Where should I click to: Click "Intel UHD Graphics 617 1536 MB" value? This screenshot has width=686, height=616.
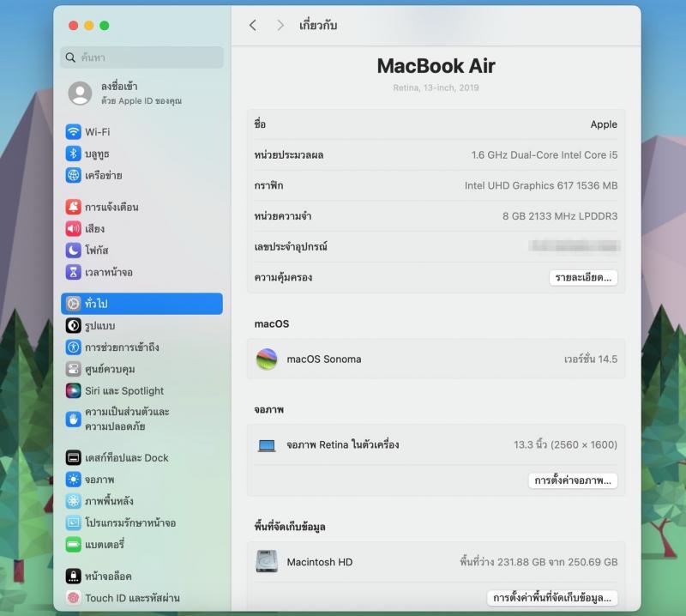tap(541, 185)
